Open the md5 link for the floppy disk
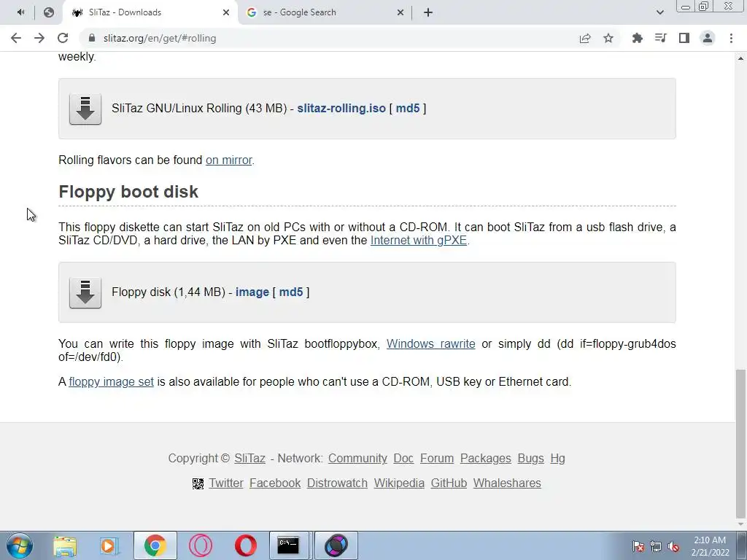This screenshot has height=560, width=747. [x=291, y=292]
